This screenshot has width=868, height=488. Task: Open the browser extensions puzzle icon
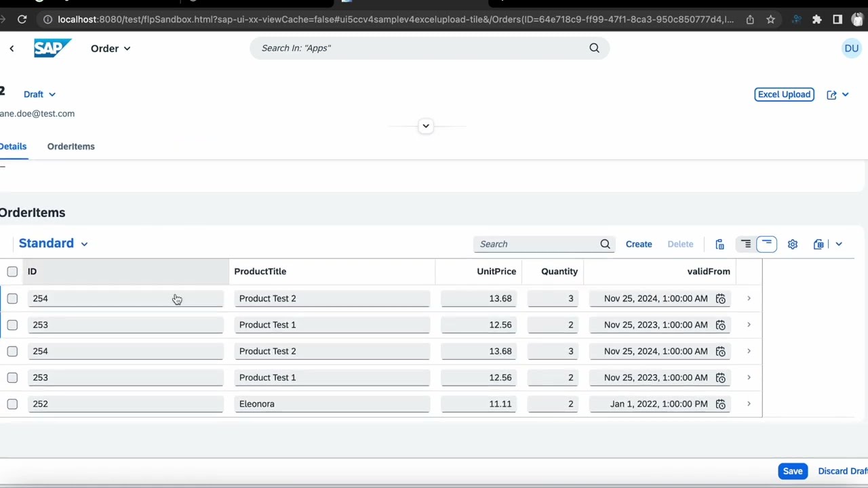816,20
